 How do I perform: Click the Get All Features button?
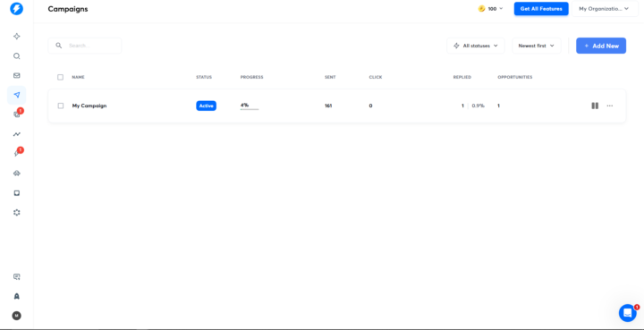541,9
